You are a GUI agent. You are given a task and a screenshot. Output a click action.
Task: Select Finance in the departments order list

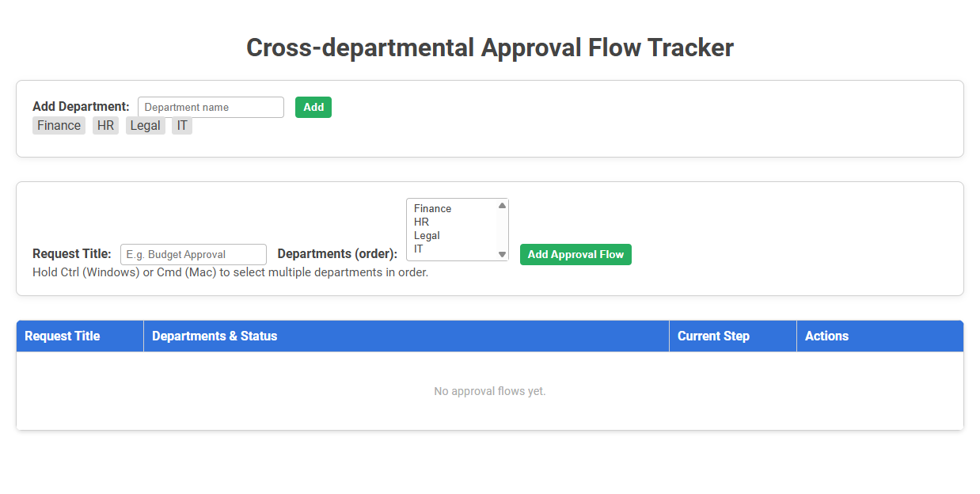tap(443, 208)
